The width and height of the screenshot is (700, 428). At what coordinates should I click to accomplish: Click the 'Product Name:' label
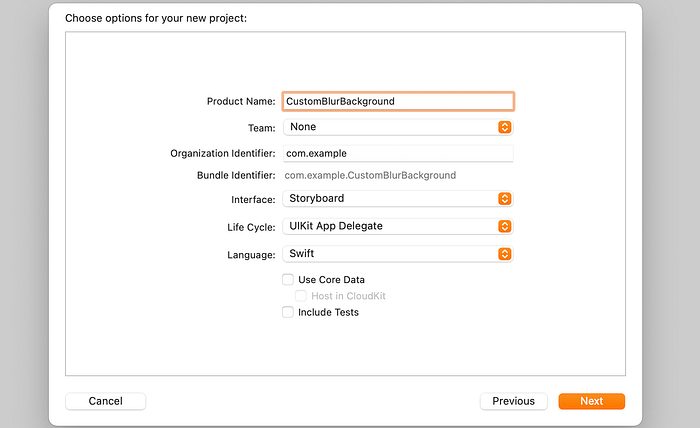tap(241, 101)
